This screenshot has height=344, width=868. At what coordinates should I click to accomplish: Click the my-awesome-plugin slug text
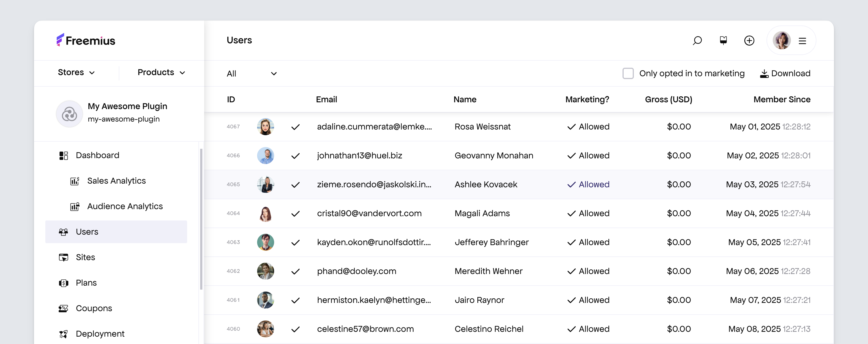(x=124, y=119)
